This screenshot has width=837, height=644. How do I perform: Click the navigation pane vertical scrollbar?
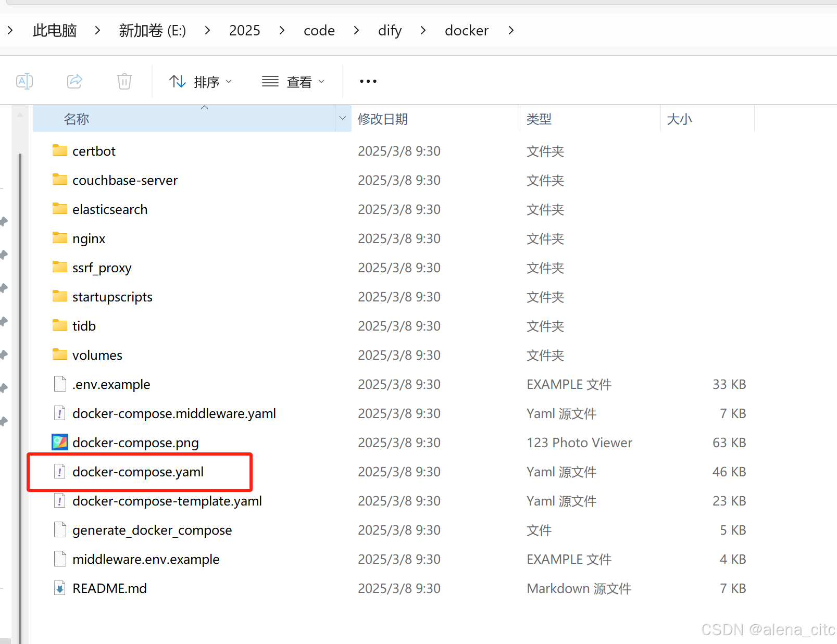pyautogui.click(x=20, y=398)
